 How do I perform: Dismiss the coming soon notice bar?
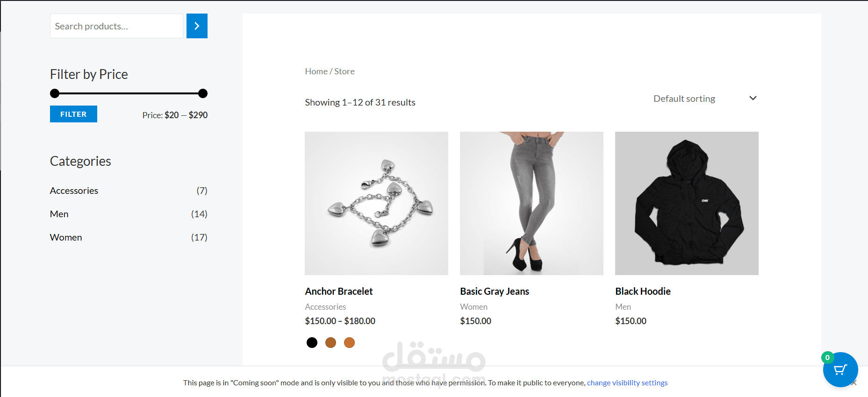coord(854,383)
